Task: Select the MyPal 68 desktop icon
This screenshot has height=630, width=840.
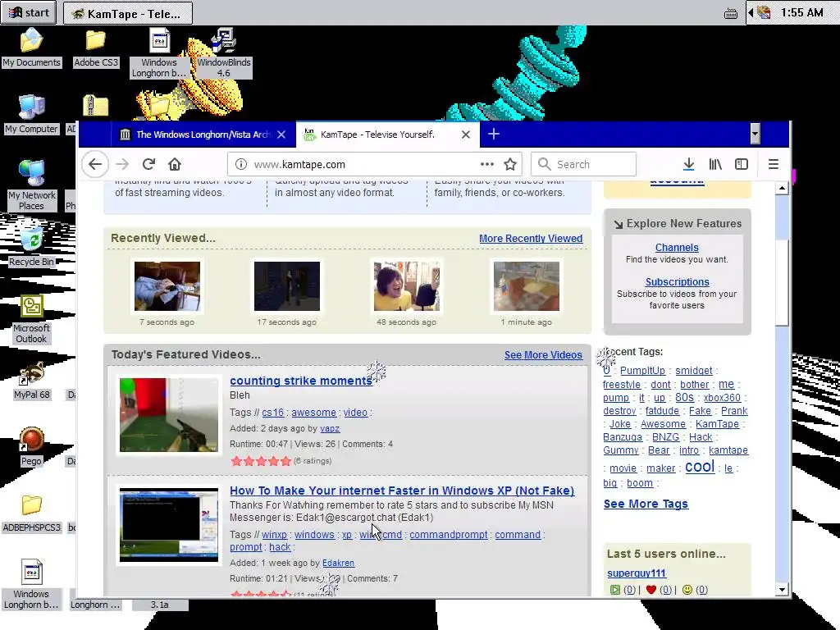Action: click(31, 381)
